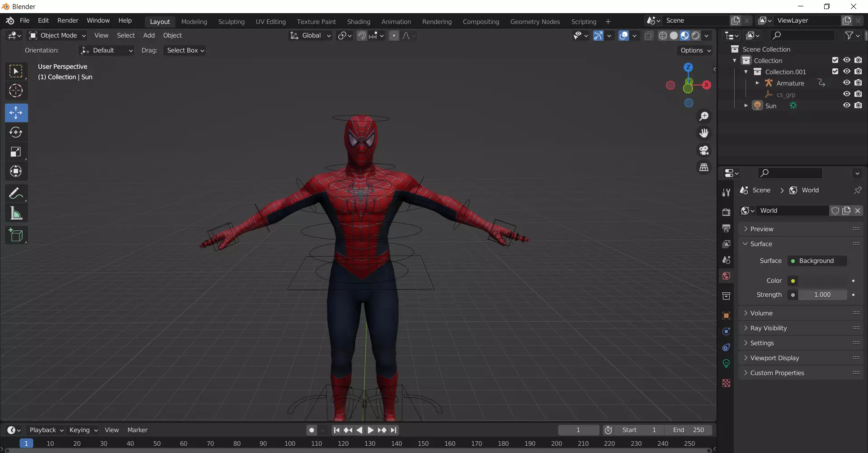Open the View Layer properties tab
This screenshot has width=868, height=453.
726,244
